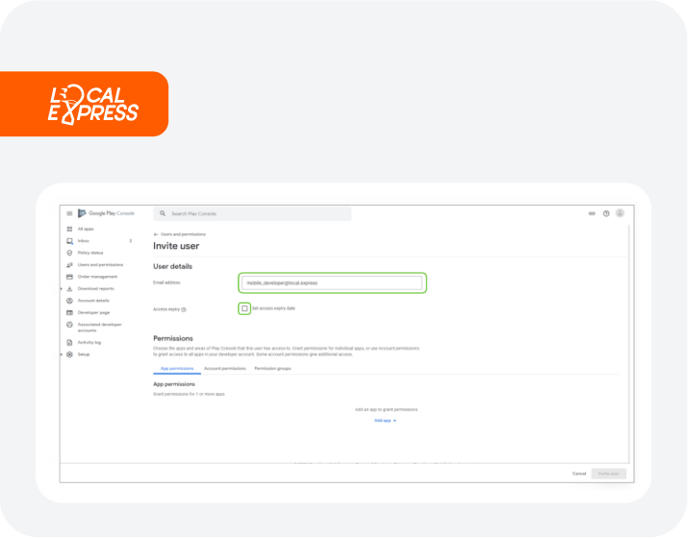Click the Cancel button
The height and width of the screenshot is (538, 688).
pos(579,474)
